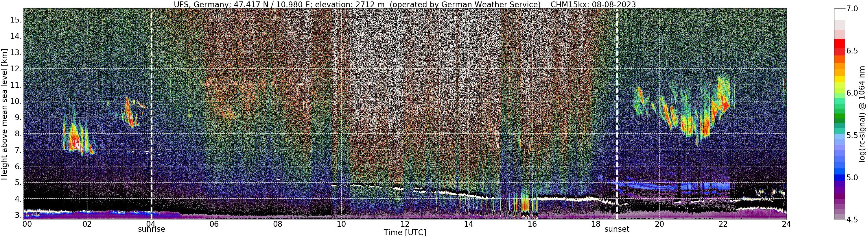Image resolution: width=868 pixels, height=238 pixels.
Task: Click the x-axis tick label '18'
Action: pos(596,224)
